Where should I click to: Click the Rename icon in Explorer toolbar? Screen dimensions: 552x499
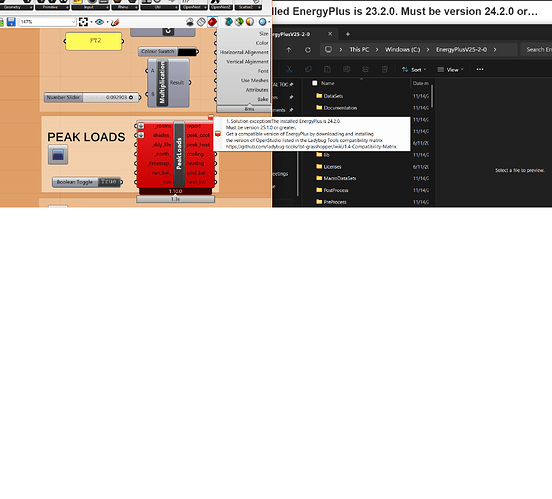[346, 69]
